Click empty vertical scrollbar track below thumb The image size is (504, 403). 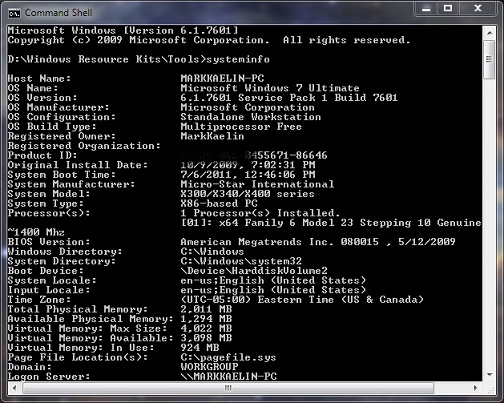(489, 223)
